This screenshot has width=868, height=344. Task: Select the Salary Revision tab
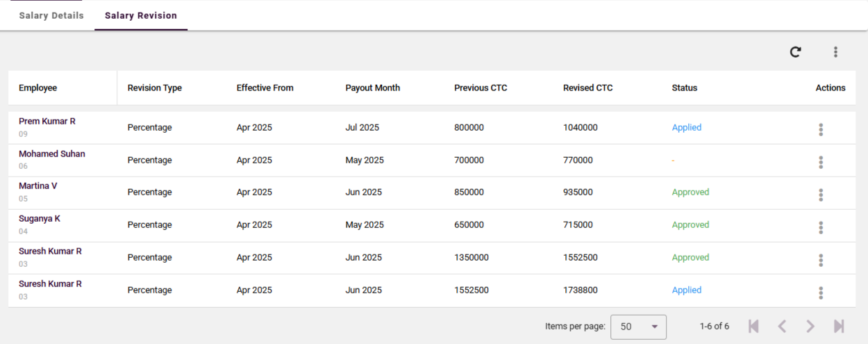tap(141, 15)
